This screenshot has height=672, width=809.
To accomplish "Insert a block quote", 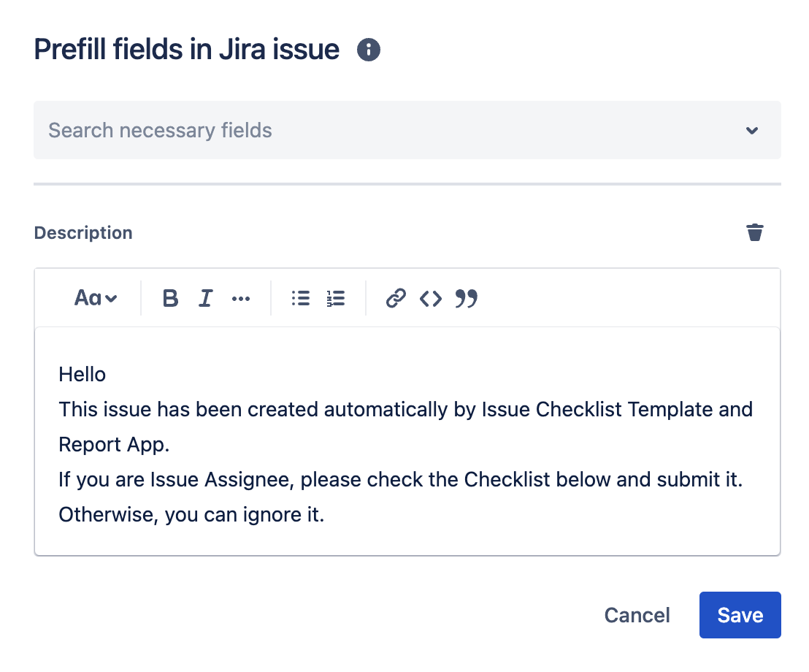I will 467,298.
